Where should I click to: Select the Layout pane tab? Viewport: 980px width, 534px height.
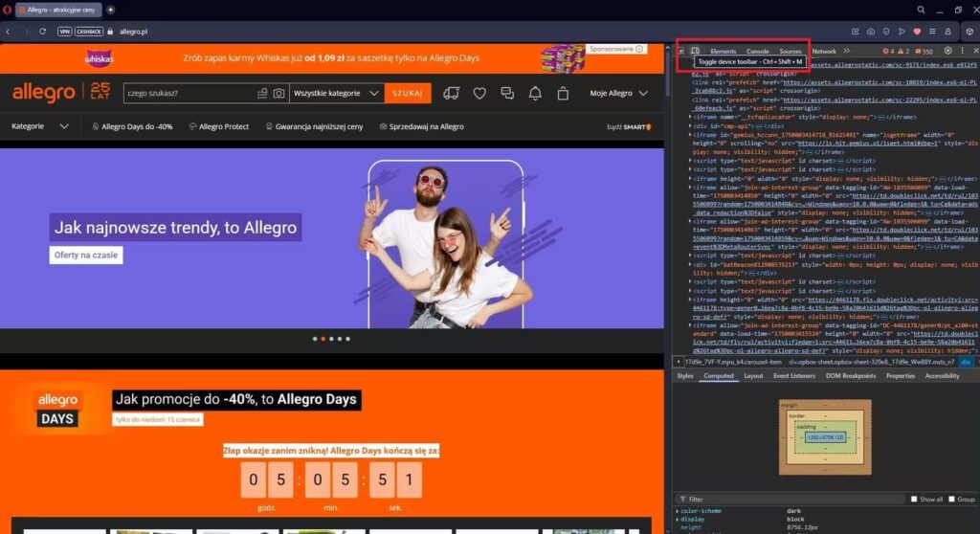click(753, 376)
